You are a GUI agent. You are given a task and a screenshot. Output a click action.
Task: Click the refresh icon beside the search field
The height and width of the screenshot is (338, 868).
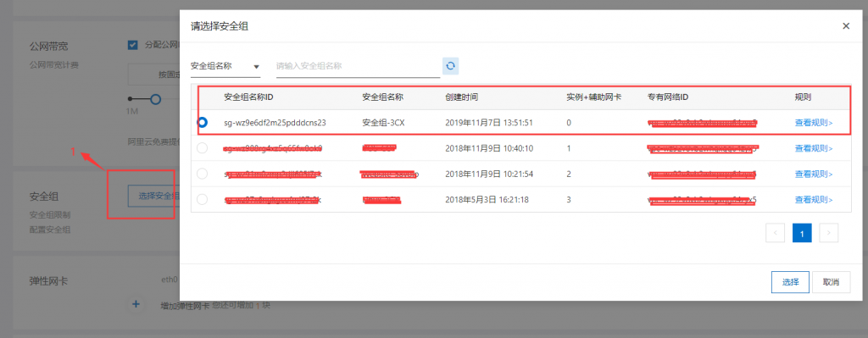451,66
